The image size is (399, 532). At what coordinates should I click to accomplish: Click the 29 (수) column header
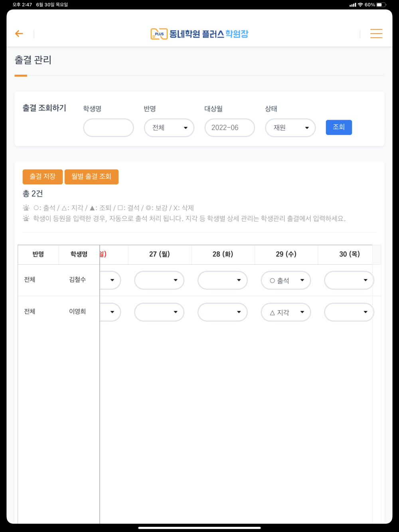286,254
